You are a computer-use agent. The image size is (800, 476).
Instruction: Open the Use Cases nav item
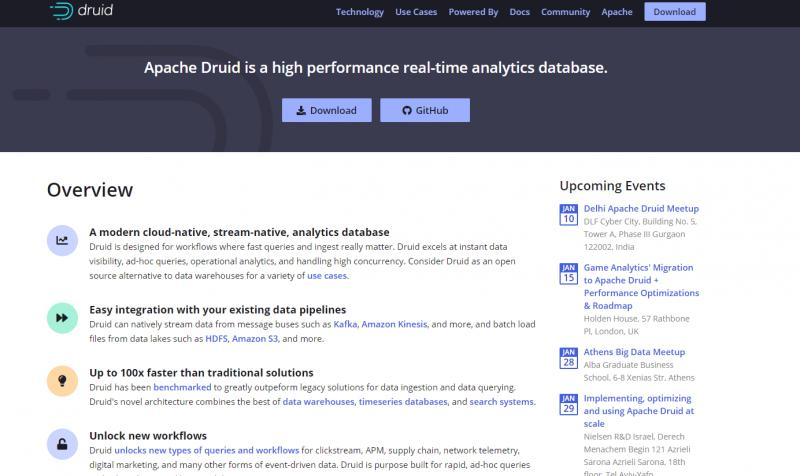click(416, 12)
